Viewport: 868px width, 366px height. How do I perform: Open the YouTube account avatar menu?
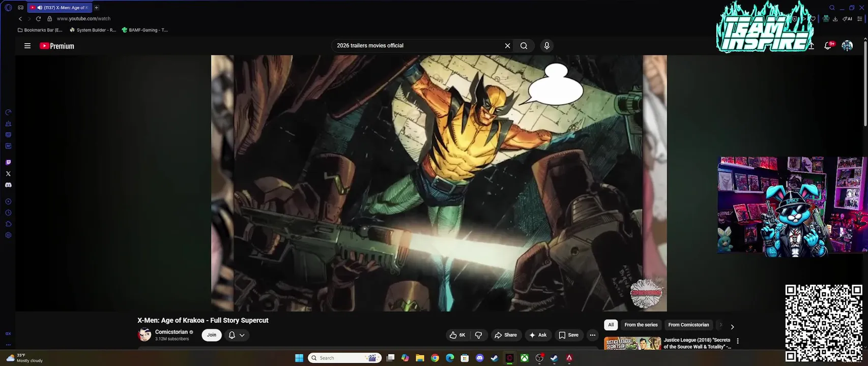(847, 46)
